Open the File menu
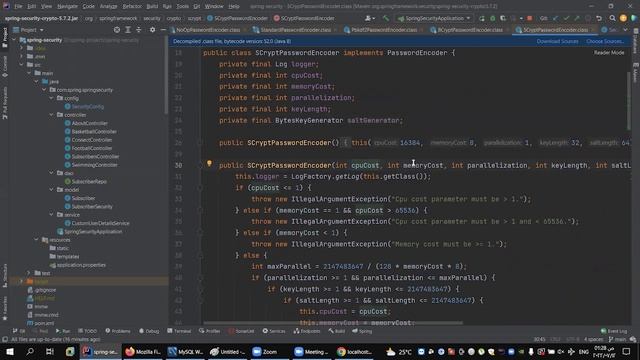This screenshot has height=360, width=640. point(18,7)
